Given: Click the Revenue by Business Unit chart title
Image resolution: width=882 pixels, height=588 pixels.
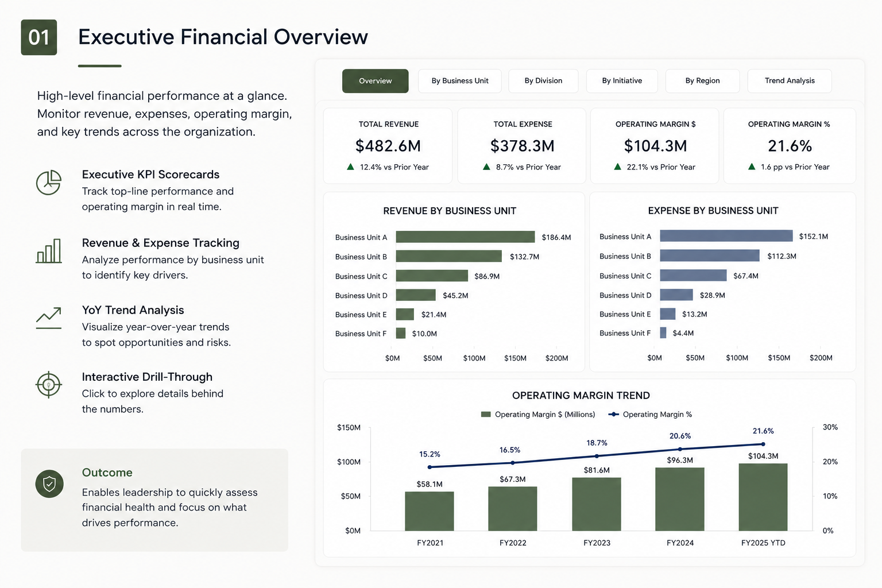Looking at the screenshot, I should 450,211.
